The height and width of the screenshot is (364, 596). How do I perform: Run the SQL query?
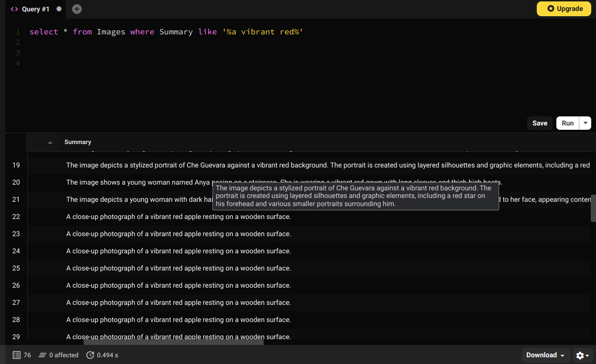pyautogui.click(x=568, y=123)
